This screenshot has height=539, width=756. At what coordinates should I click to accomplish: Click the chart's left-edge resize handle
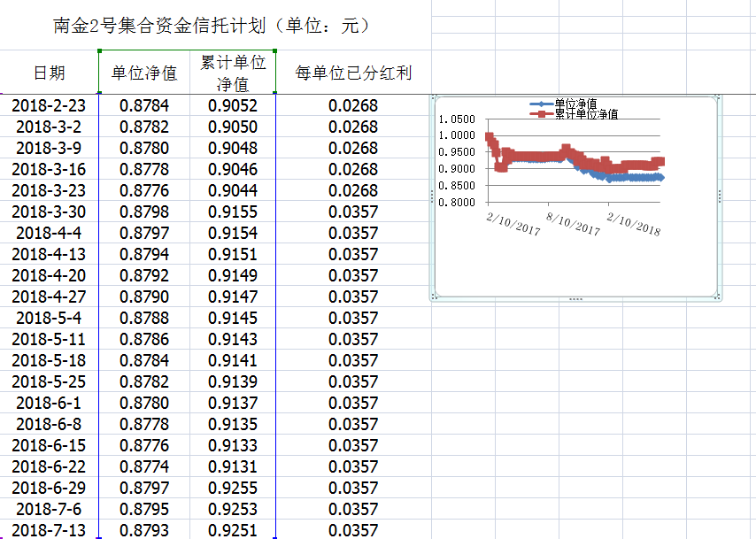point(432,196)
